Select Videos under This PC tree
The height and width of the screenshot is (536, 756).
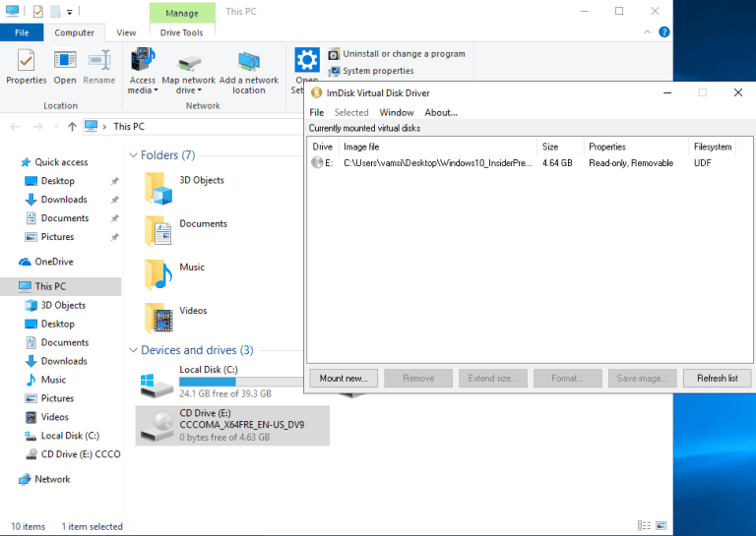(x=54, y=417)
